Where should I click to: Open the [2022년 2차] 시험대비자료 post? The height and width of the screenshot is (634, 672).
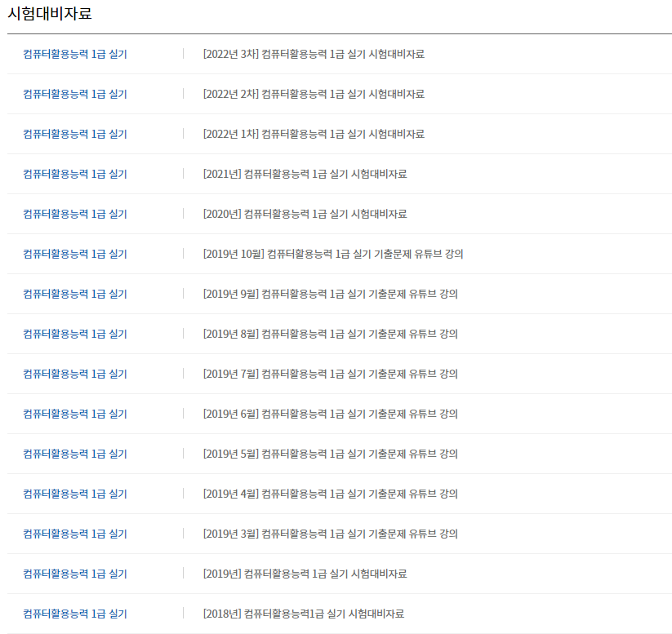pos(314,95)
